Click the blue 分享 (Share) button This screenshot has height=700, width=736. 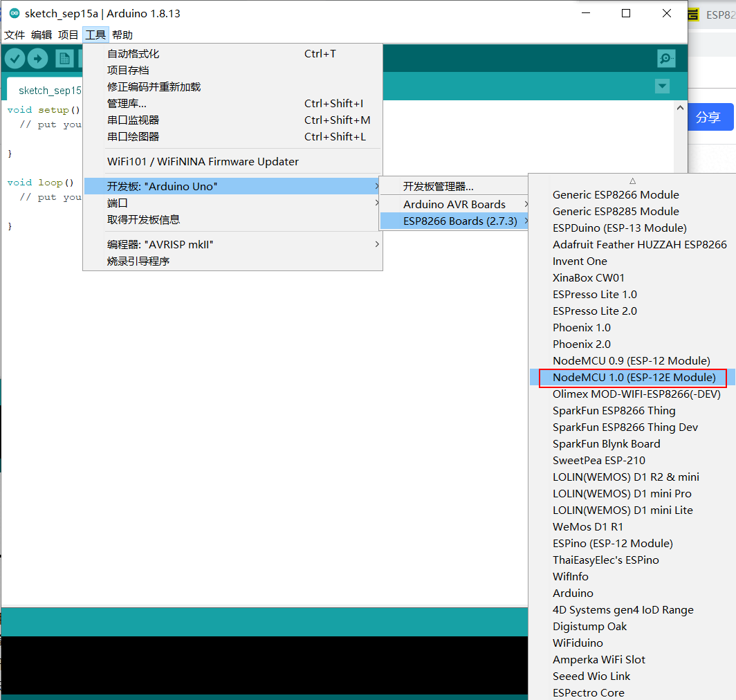click(710, 117)
